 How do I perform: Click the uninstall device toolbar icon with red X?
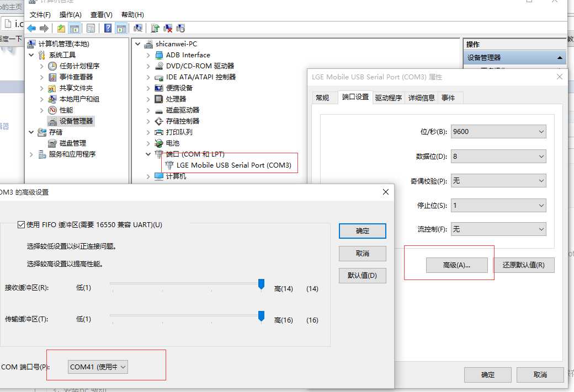tap(168, 28)
